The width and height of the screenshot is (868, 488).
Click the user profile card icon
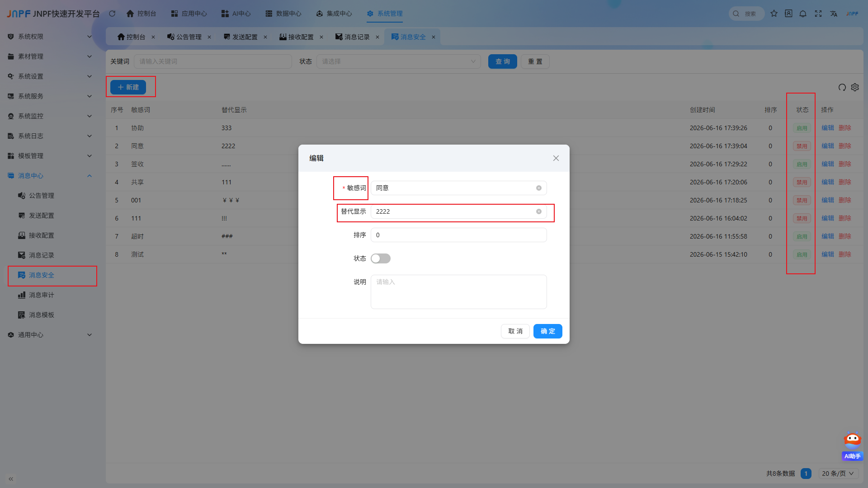(788, 14)
